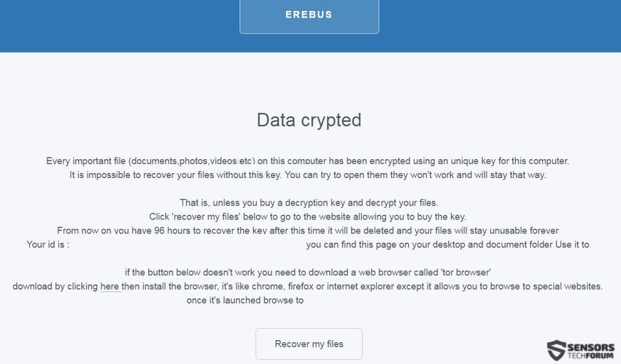
Task: Click the SensorsTechForum shield icon
Action: click(x=557, y=349)
